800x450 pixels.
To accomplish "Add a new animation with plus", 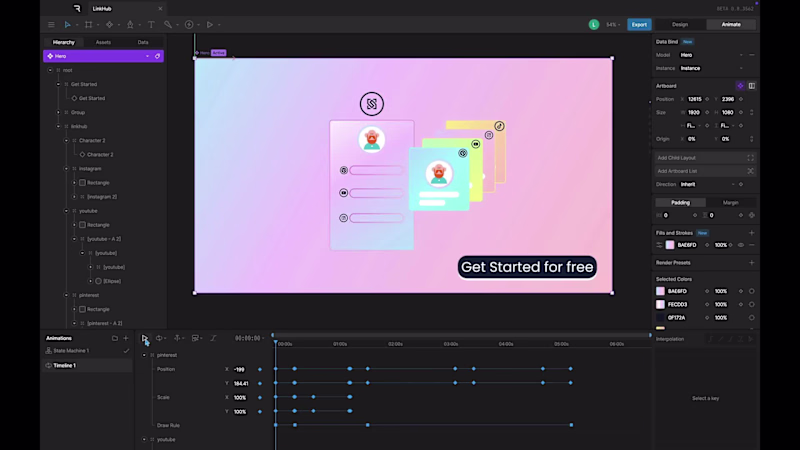I will tap(126, 338).
